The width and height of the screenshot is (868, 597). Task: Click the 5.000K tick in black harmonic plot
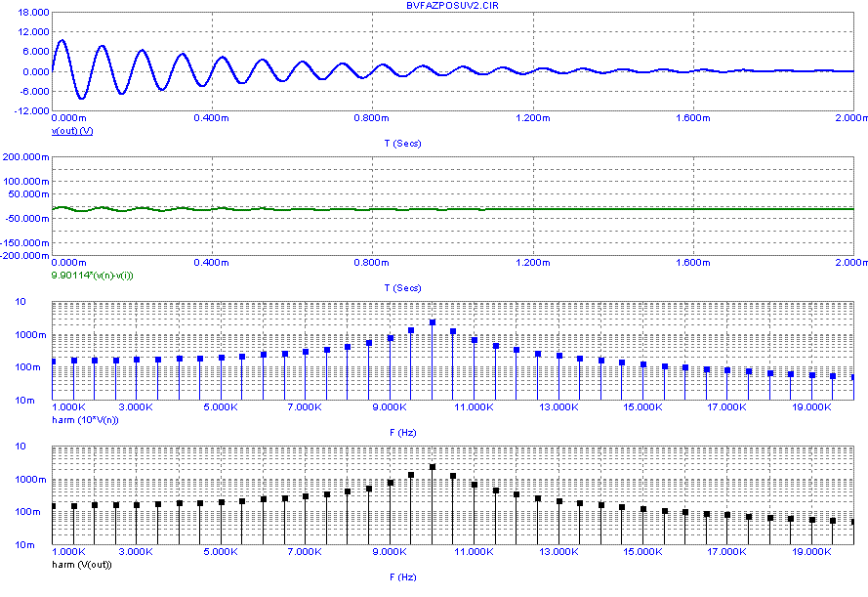221,552
